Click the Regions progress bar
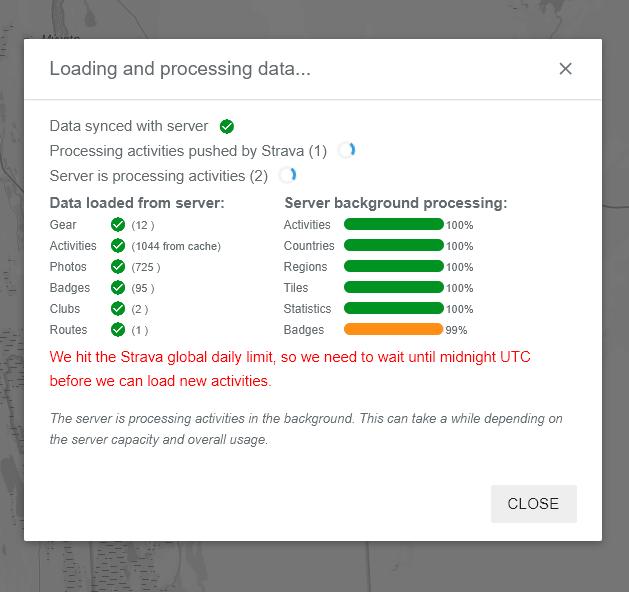Image resolution: width=629 pixels, height=592 pixels. click(393, 267)
